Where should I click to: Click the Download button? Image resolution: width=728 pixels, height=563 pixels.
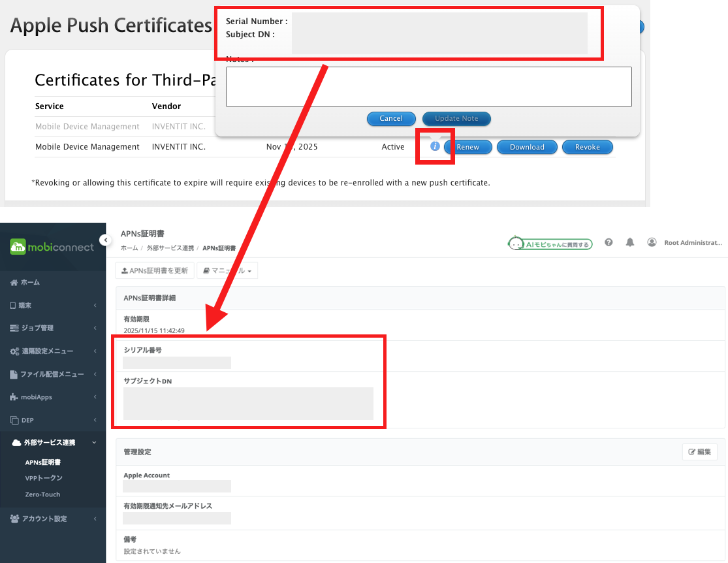tap(527, 147)
